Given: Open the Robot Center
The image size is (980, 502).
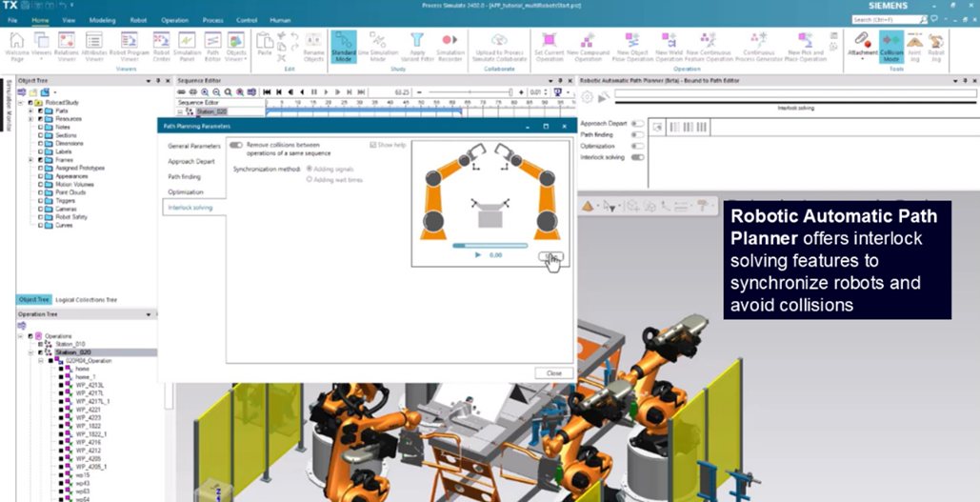Looking at the screenshot, I should pos(162,47).
